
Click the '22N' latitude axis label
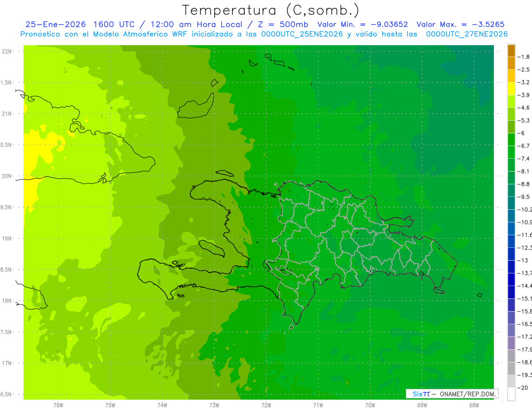[7, 51]
